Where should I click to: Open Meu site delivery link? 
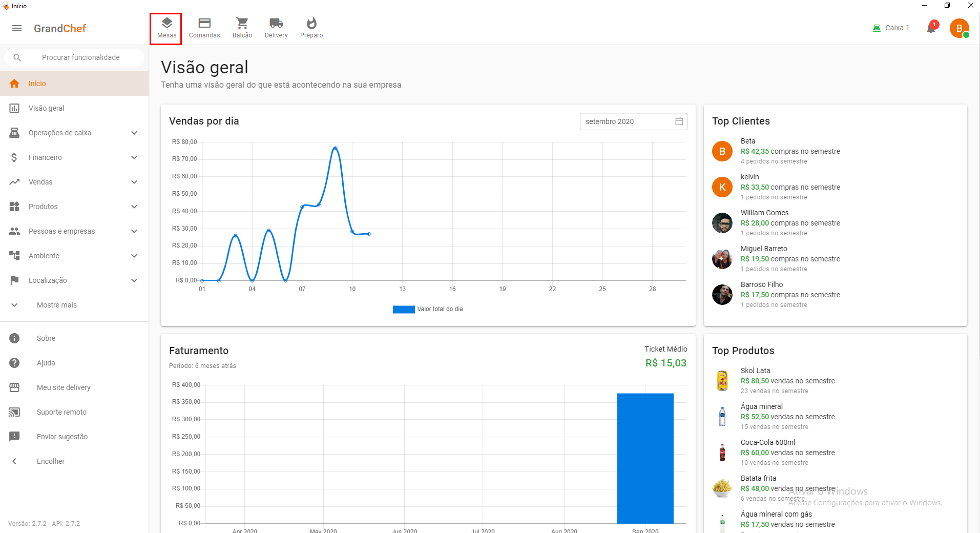click(64, 387)
